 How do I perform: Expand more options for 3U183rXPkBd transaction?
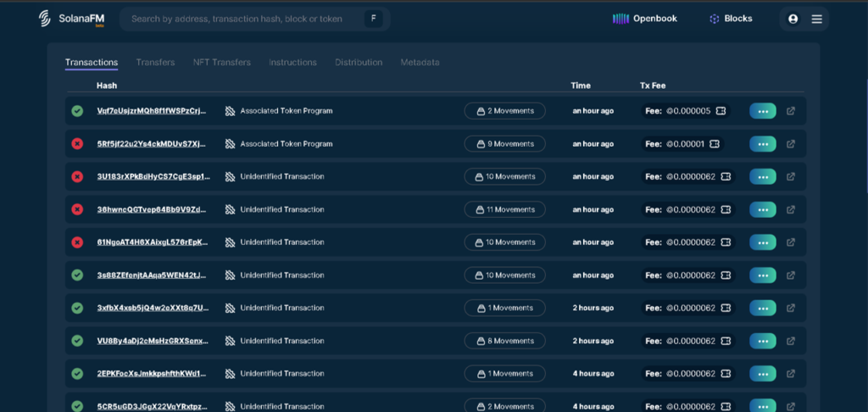pos(763,176)
